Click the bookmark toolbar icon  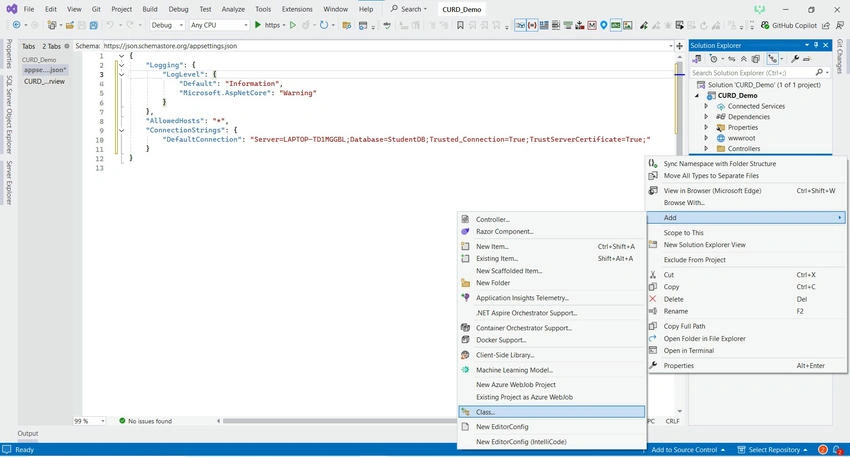click(x=460, y=25)
